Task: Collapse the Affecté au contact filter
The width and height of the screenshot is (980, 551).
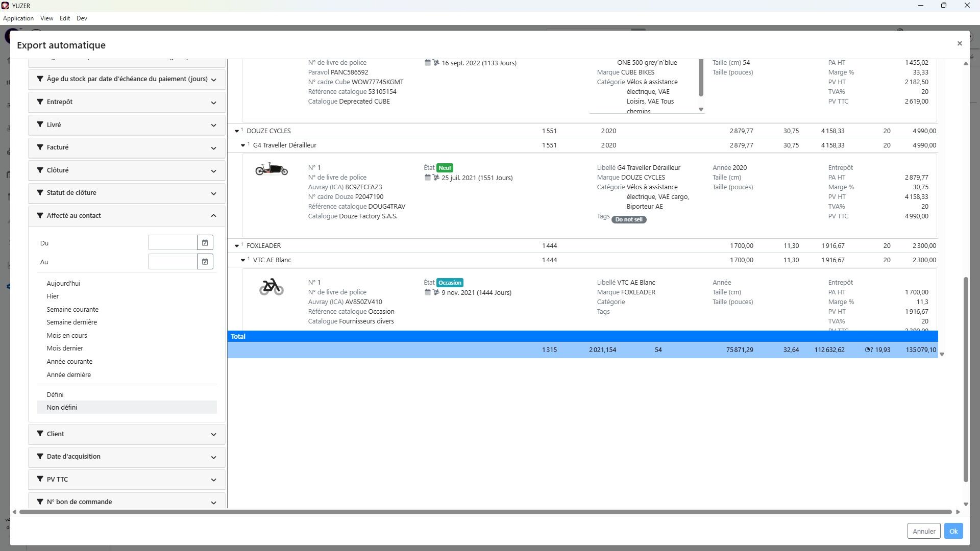Action: pyautogui.click(x=213, y=216)
